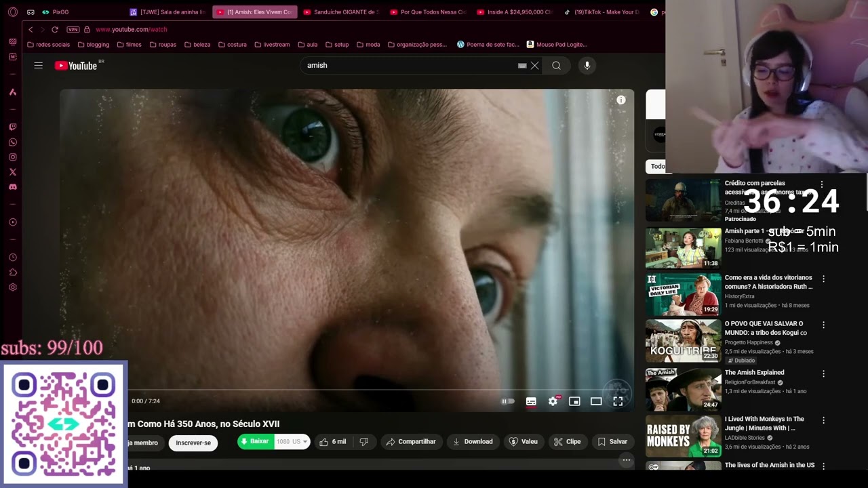Open Discord in Opera sidebar

tap(12, 187)
